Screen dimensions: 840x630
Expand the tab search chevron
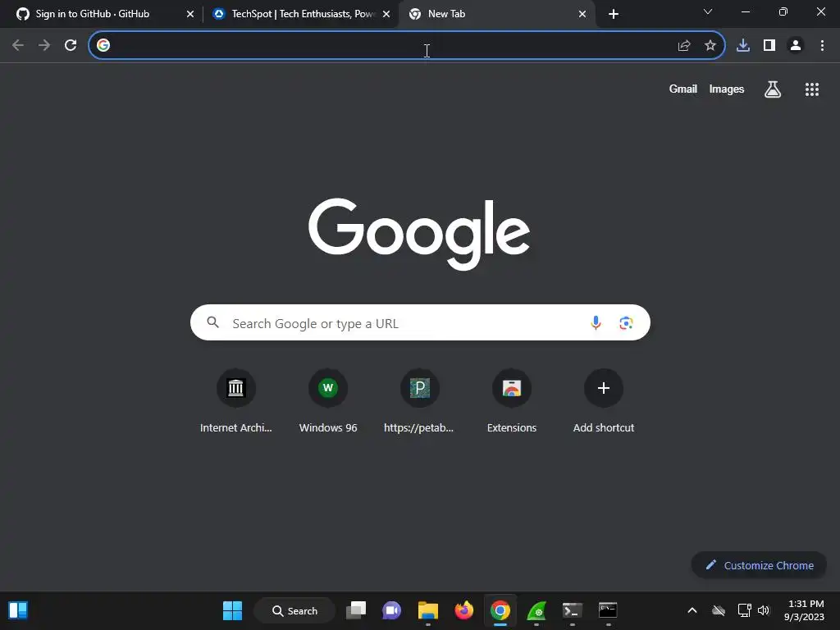(x=708, y=11)
